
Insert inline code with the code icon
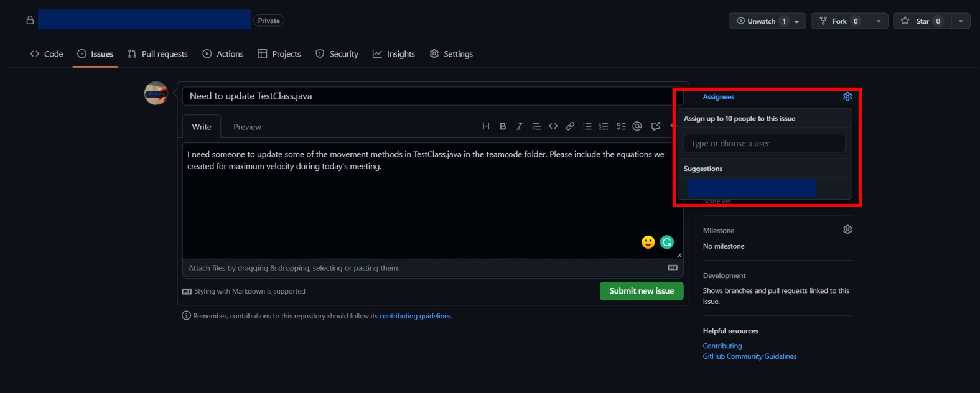click(553, 126)
